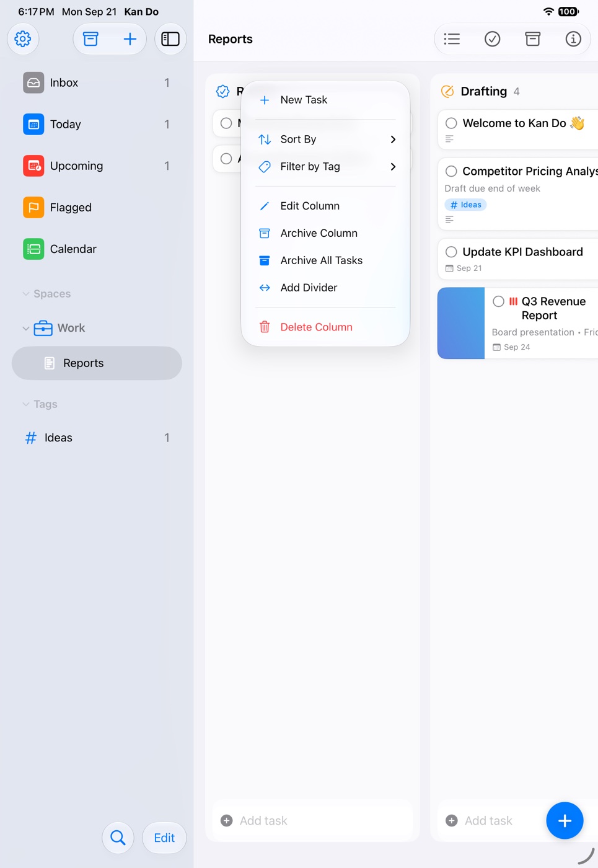Viewport: 598px width, 868px height.
Task: Click the search magnifier button
Action: (x=118, y=838)
